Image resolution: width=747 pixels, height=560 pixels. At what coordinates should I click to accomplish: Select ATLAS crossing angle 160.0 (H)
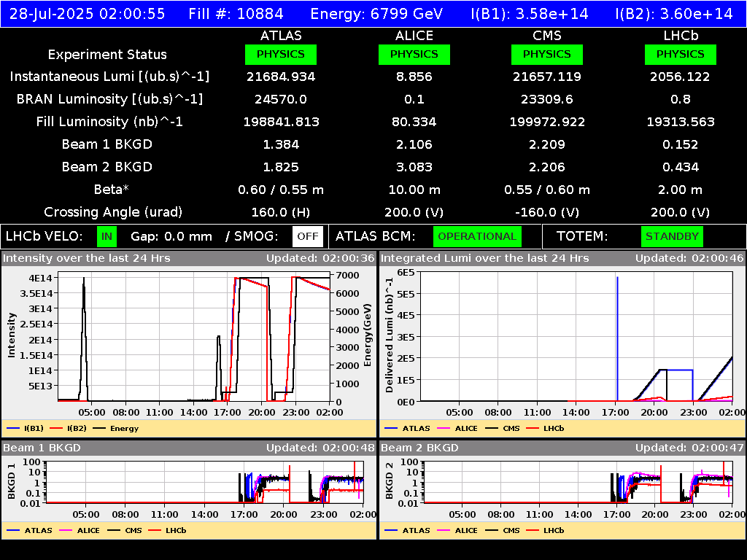(281, 212)
